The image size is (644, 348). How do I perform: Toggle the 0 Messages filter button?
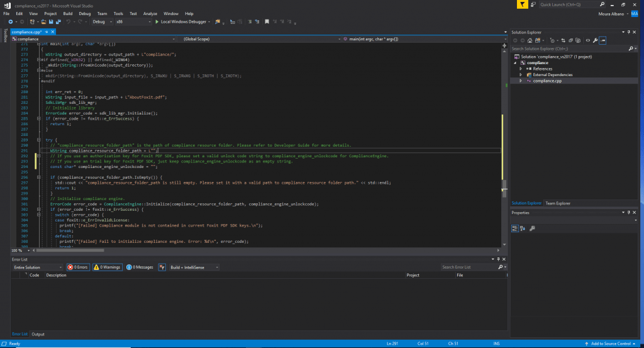(x=140, y=267)
